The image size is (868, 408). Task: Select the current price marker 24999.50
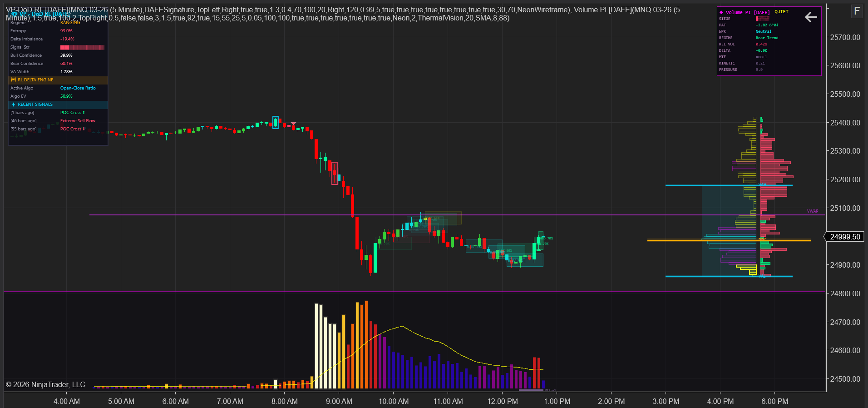(845, 237)
